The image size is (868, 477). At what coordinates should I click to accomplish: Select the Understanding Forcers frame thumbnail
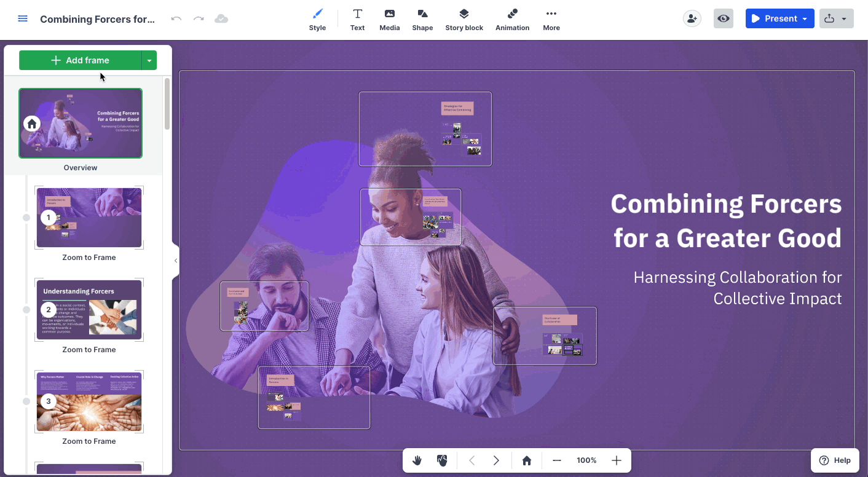[89, 310]
